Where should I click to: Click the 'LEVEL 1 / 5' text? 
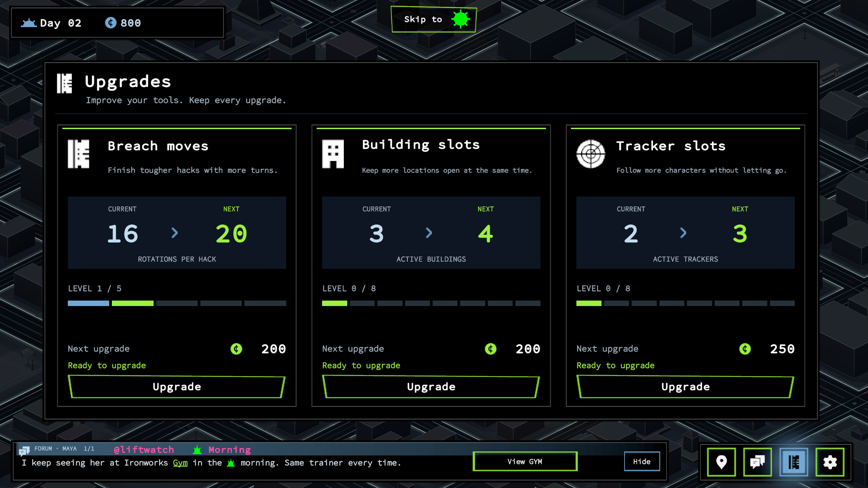[95, 288]
